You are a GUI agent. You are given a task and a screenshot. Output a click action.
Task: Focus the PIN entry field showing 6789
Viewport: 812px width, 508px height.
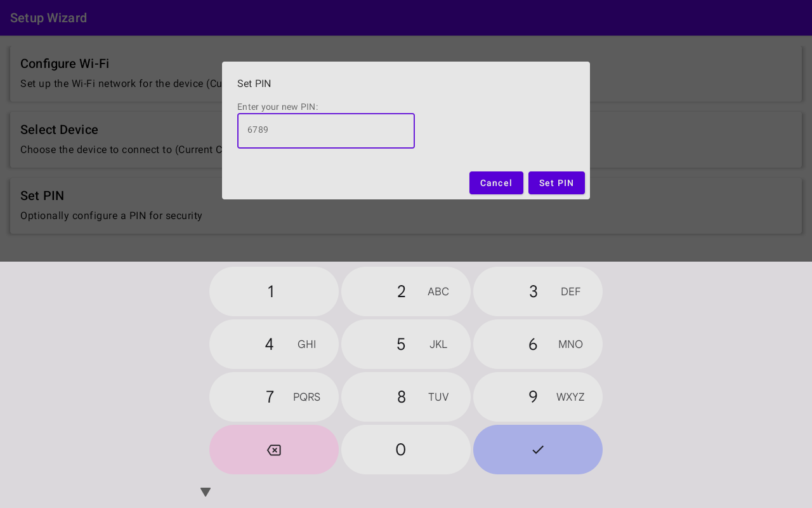point(326,131)
